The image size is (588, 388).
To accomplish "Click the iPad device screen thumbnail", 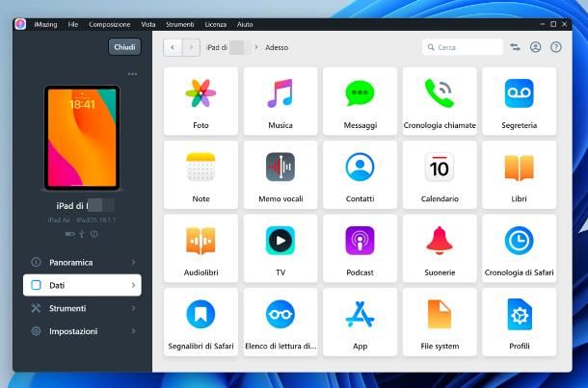I will coord(82,138).
